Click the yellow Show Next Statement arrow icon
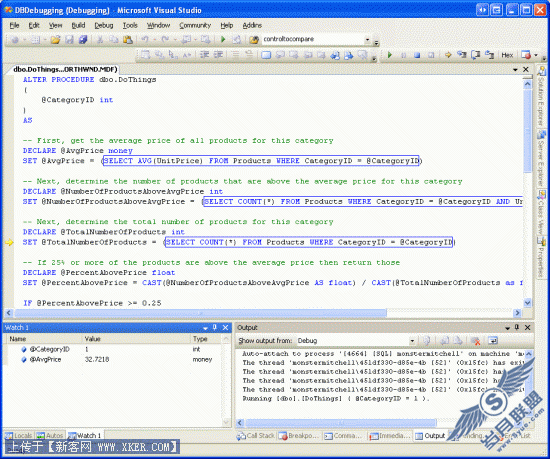 pyautogui.click(x=448, y=55)
